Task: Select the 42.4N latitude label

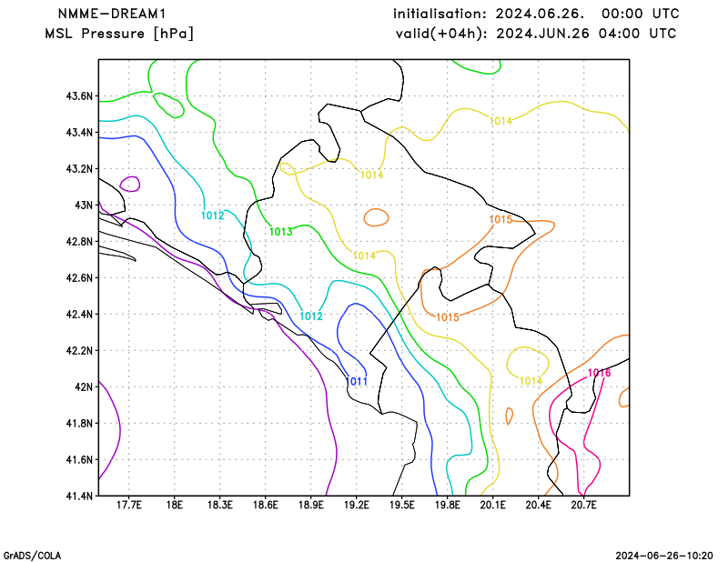Action: 79,315
